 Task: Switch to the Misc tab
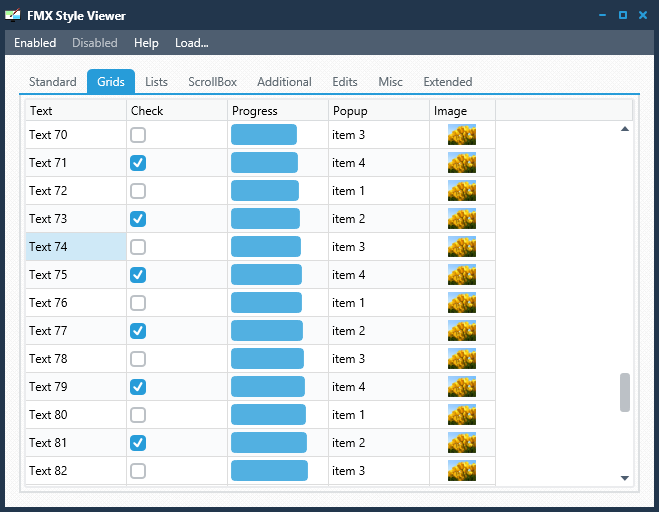(x=390, y=82)
